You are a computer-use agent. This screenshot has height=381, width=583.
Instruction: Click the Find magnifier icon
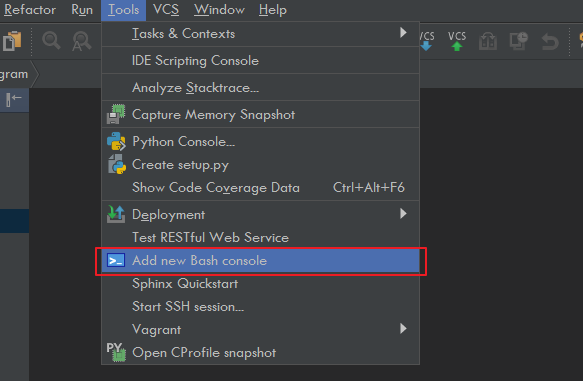(x=51, y=41)
